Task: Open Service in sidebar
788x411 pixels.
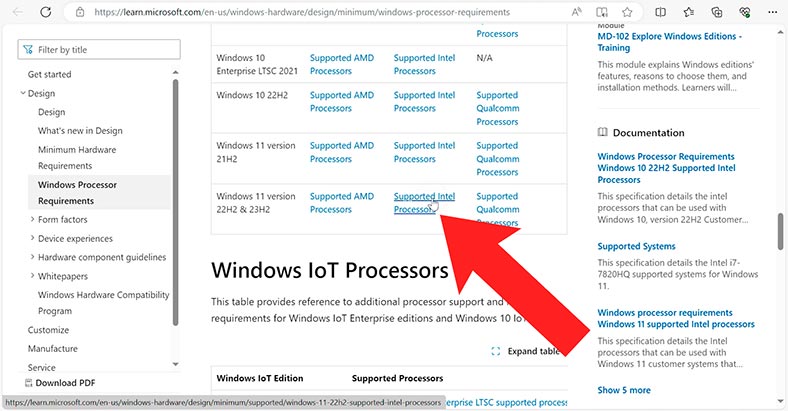Action: pyautogui.click(x=42, y=367)
